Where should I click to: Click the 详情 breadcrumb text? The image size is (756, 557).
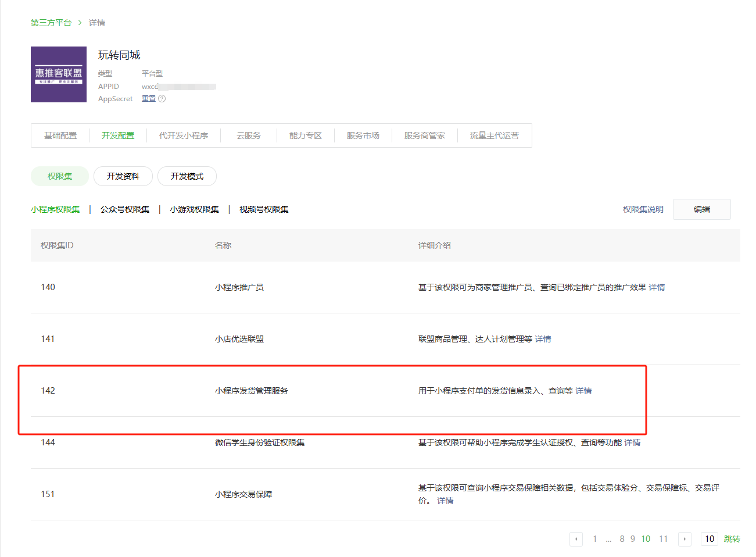tap(97, 23)
